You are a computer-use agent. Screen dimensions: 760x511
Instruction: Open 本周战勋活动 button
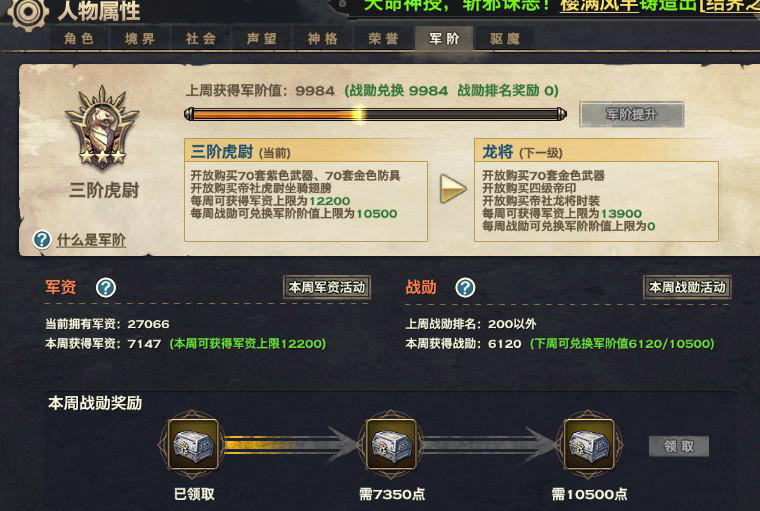(687, 287)
